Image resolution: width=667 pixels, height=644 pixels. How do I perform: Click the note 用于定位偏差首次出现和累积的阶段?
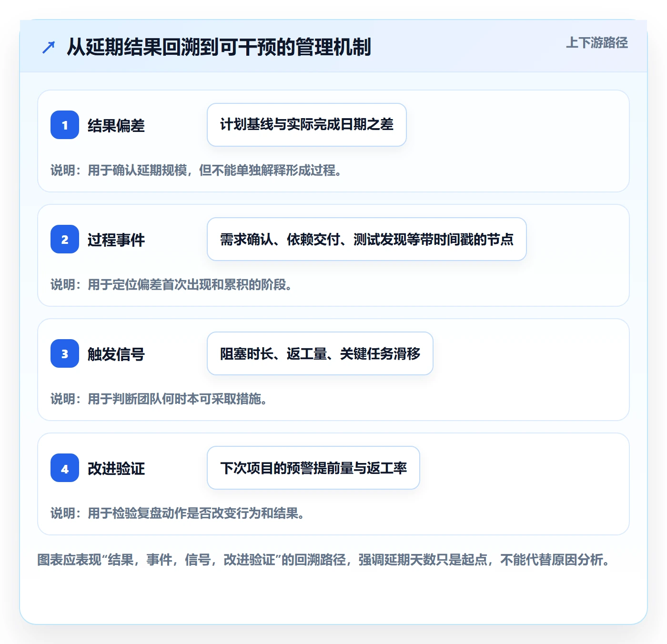point(172,284)
